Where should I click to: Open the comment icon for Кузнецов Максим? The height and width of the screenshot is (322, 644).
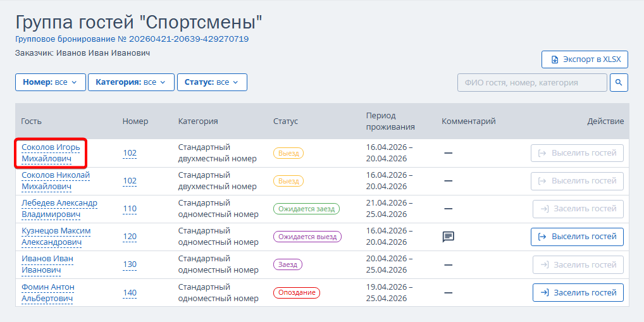pos(448,237)
